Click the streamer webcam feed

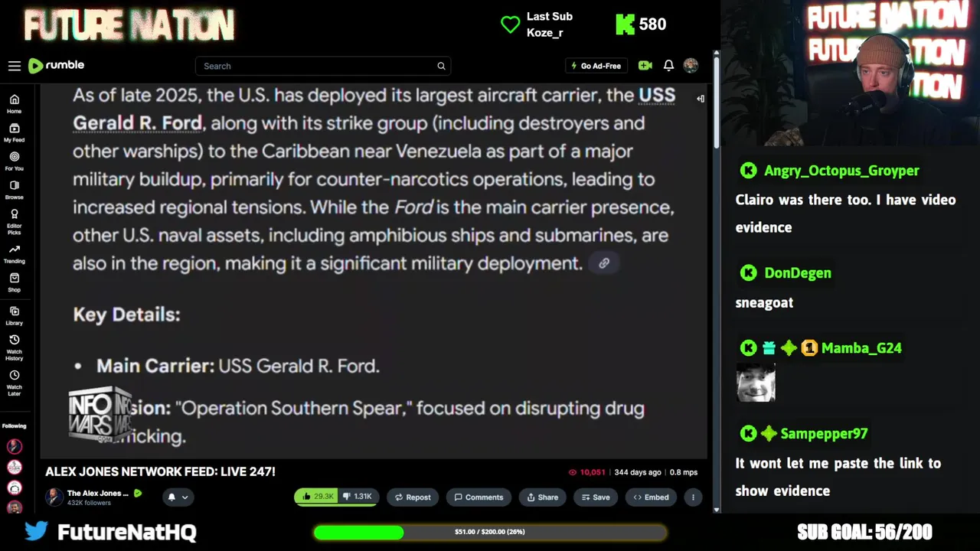click(x=850, y=73)
